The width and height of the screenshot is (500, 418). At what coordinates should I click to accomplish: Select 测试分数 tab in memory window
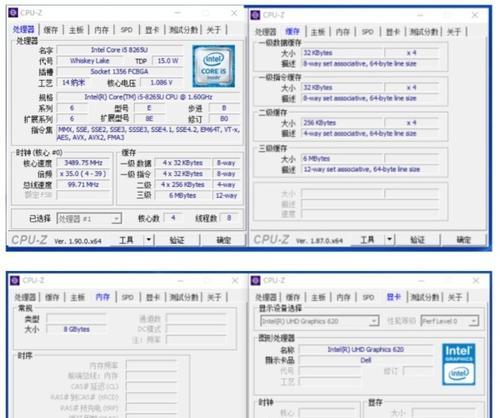184,297
